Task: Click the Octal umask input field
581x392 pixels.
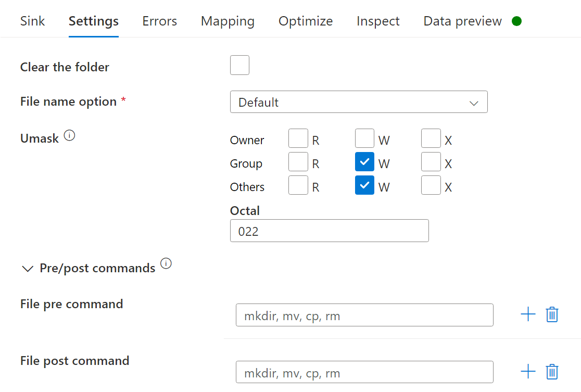Action: pyautogui.click(x=329, y=231)
